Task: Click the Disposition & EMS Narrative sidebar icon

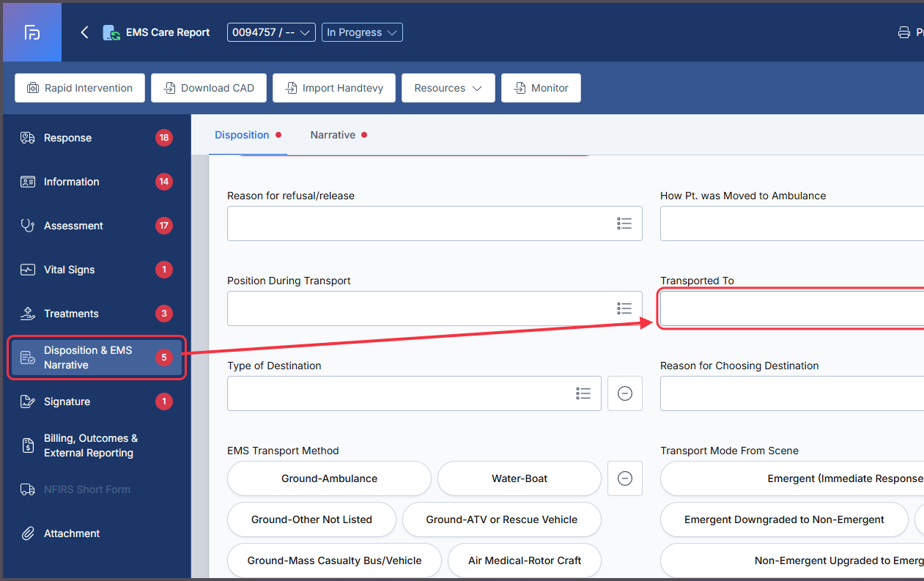Action: click(28, 358)
